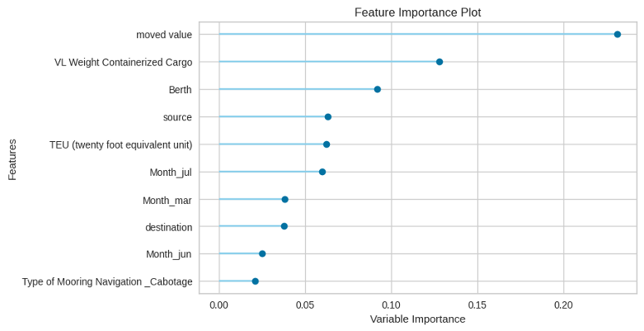Select the "destination" feature label text
Viewport: 644px width, 331px height.
click(x=168, y=227)
